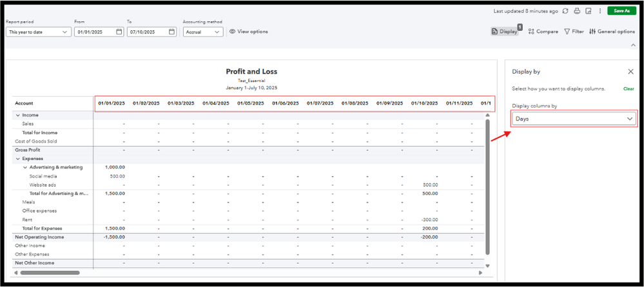Viewport: 644px width, 287px height.
Task: Open the -300.00 Rent amount
Action: [x=429, y=220]
